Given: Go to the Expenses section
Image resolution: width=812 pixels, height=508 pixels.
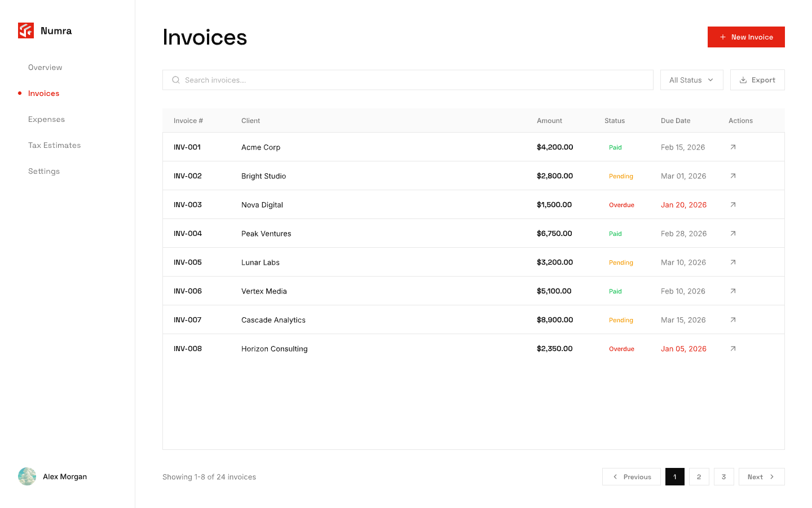Looking at the screenshot, I should 46,119.
